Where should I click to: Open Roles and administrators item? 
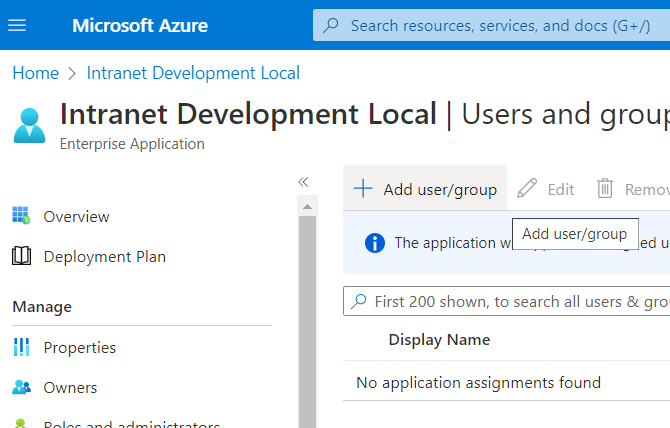(x=132, y=424)
